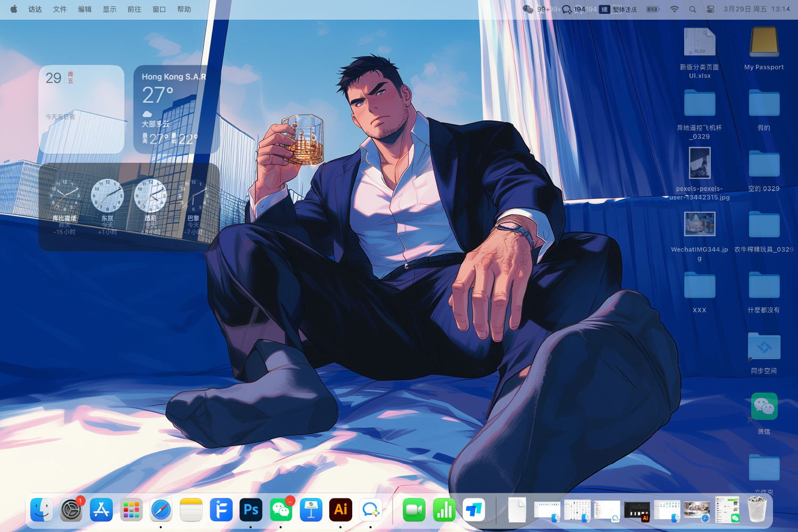Restore the minimized WeChat window in Dock

(x=727, y=510)
